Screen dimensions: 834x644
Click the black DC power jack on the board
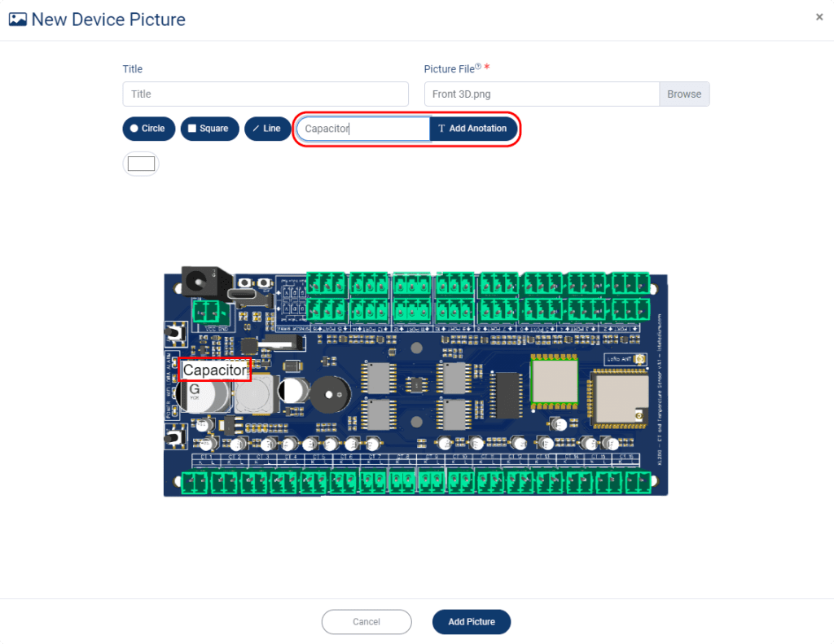click(195, 282)
